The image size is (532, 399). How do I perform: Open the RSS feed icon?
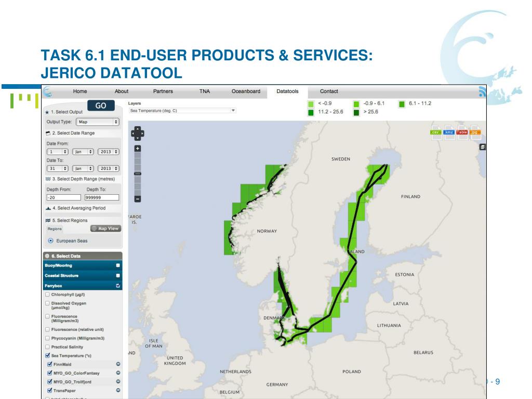pyautogui.click(x=482, y=91)
